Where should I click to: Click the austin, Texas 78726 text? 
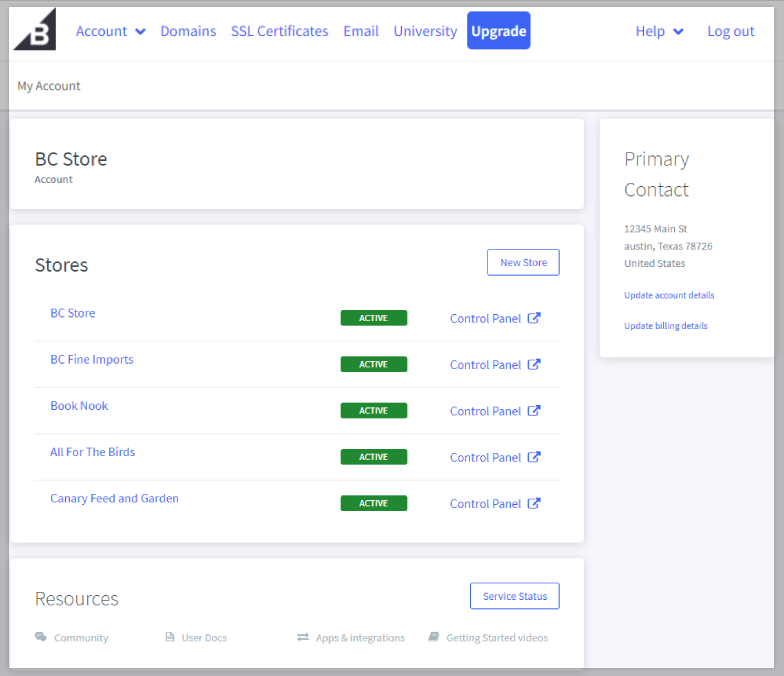point(668,246)
